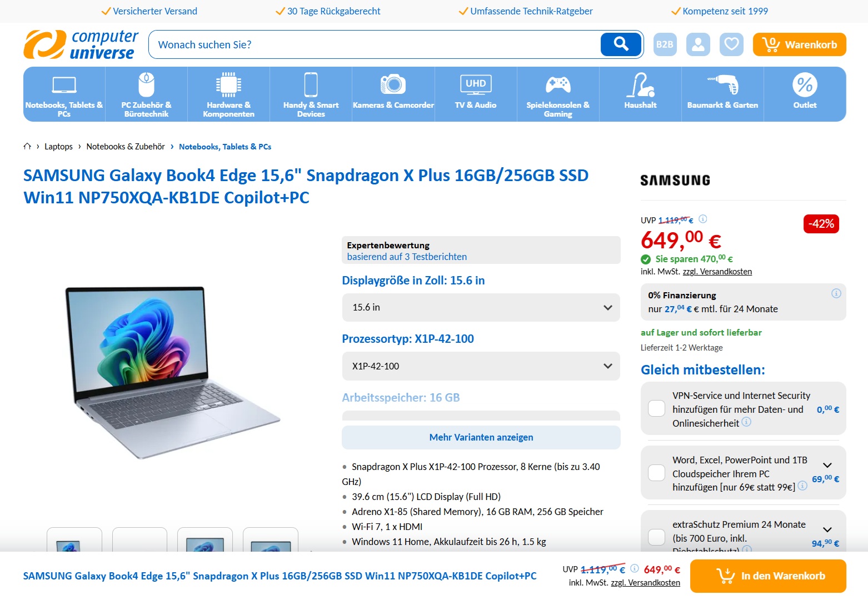Focus the Wonach suchen Sie search field
Image resolution: width=868 pixels, height=600 pixels.
point(375,44)
